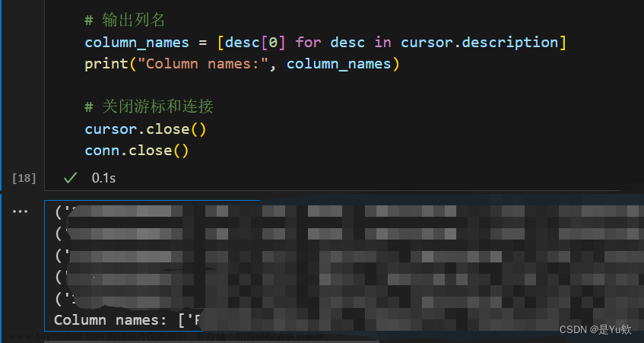Click the 'for' keyword in the comprehension
The image size is (644, 343).
(x=308, y=43)
